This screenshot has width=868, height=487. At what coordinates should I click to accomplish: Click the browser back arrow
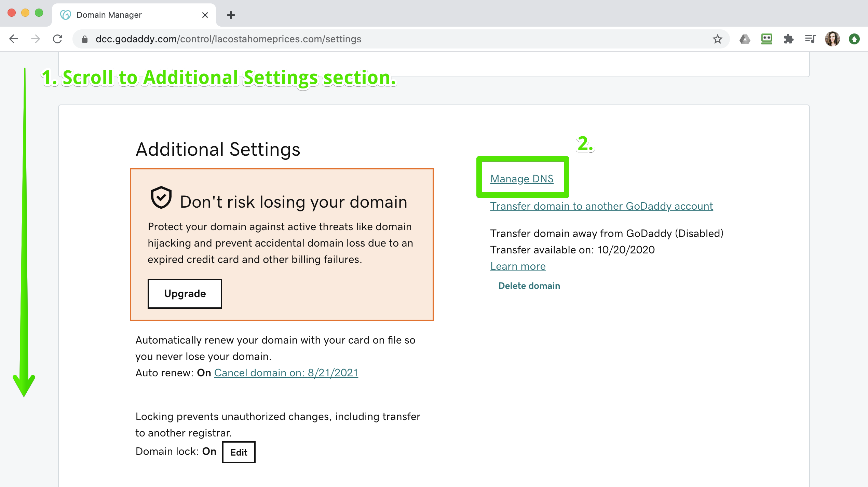coord(14,39)
